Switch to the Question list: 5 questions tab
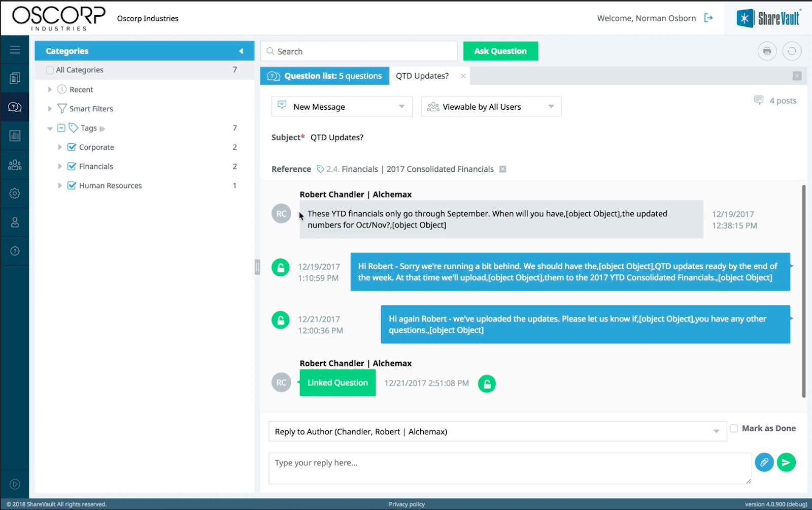The height and width of the screenshot is (510, 812). [325, 76]
